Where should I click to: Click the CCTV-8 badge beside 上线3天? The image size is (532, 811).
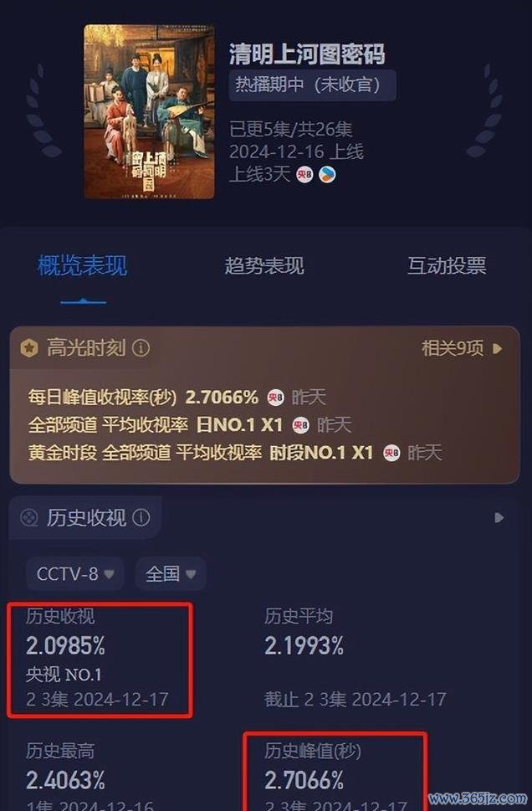304,175
